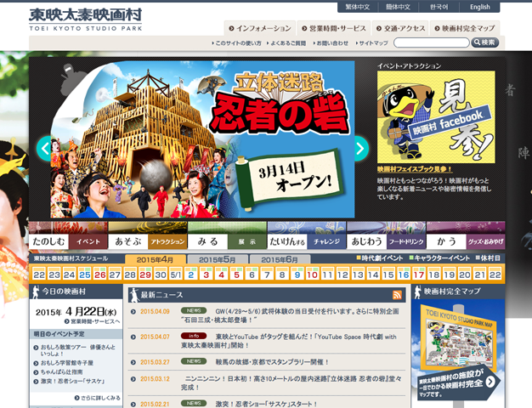Open 2015.02.21 忍者ショー スタート news item
This screenshot has height=408, width=532.
[266, 404]
